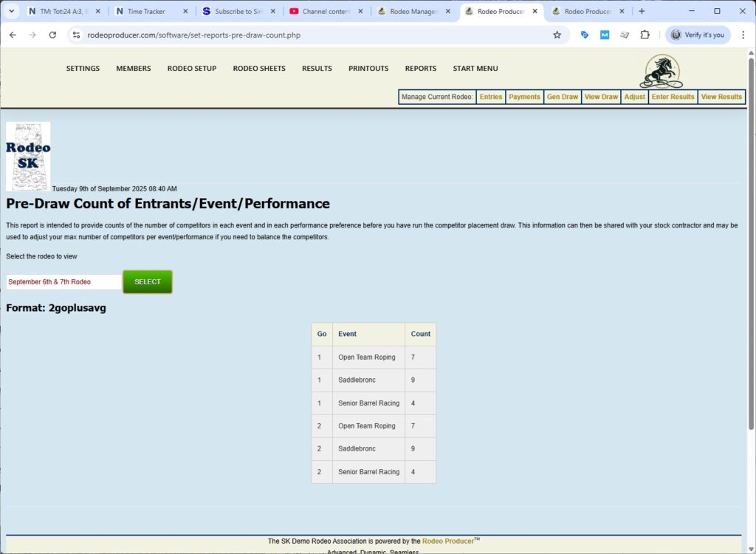
Task: Open a new browser tab
Action: point(642,11)
